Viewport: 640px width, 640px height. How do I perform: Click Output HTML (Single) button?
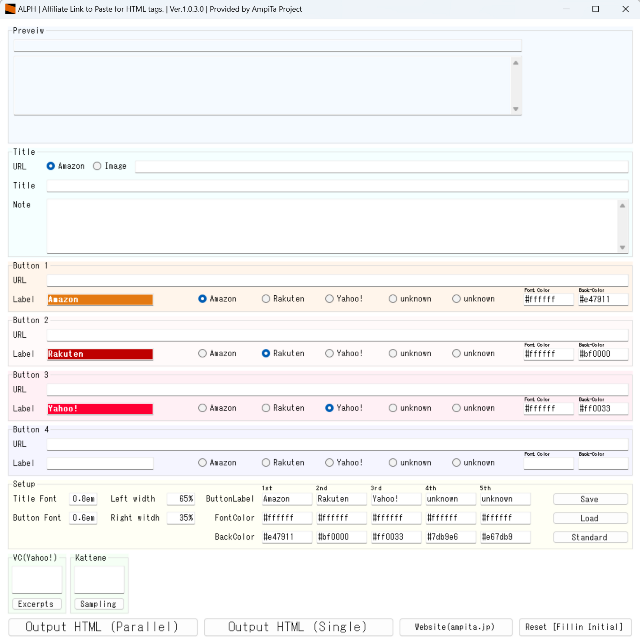coord(297,627)
